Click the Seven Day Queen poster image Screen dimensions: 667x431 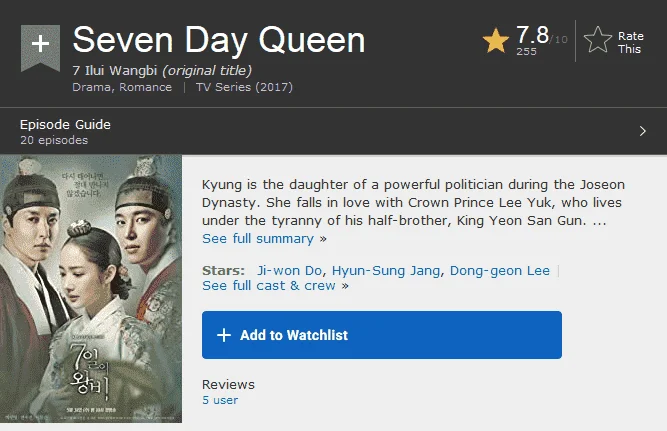point(91,289)
